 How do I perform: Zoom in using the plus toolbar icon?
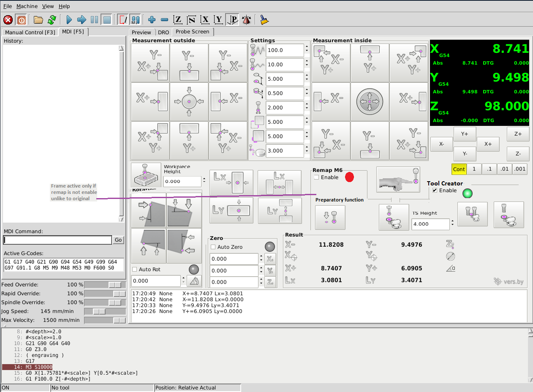pyautogui.click(x=152, y=20)
